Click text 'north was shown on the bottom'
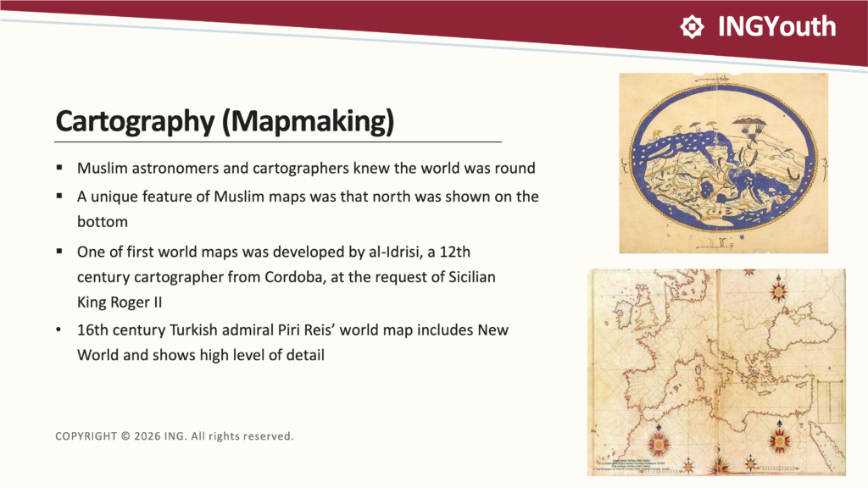This screenshot has height=488, width=868. pos(308,208)
